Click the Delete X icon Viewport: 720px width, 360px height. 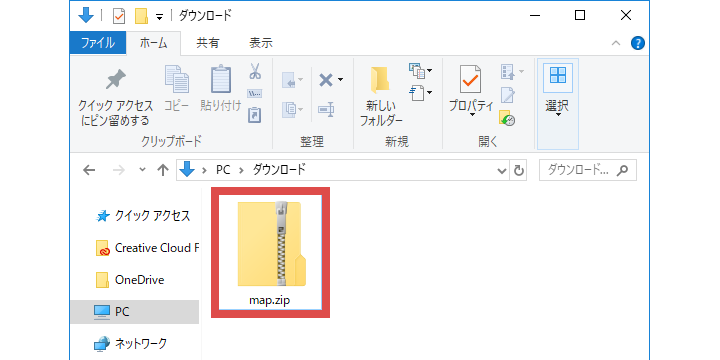[326, 81]
